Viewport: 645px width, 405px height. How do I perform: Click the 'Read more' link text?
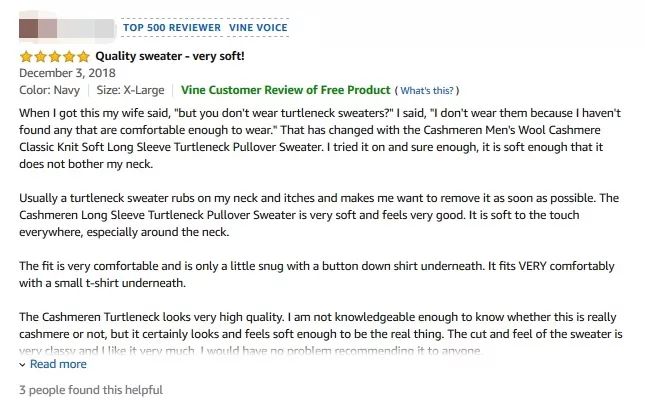tap(58, 364)
